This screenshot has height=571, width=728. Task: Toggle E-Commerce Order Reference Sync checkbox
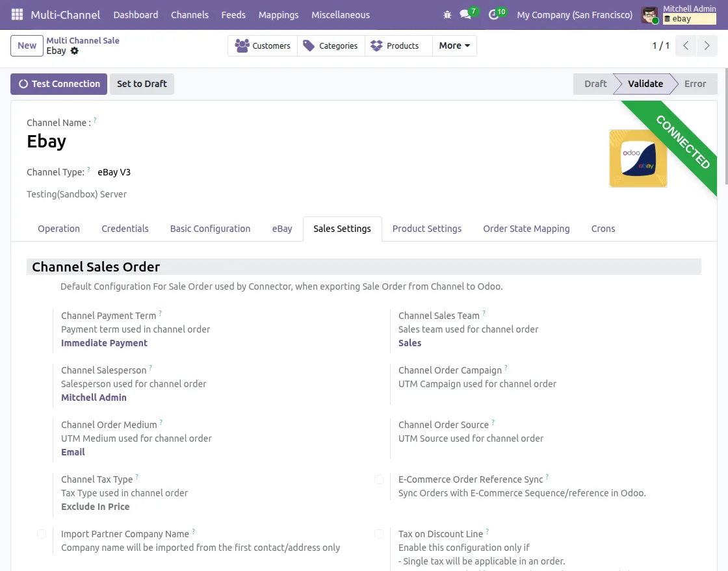[x=379, y=479]
